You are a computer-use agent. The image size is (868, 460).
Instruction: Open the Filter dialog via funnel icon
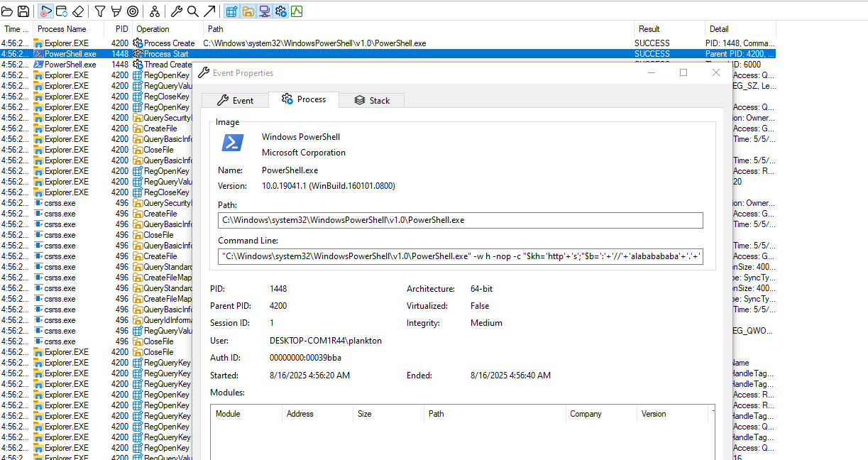pos(100,11)
